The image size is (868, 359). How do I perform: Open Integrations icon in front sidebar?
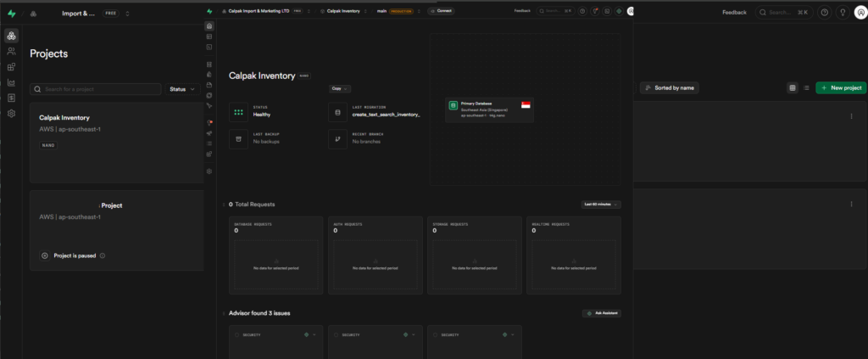pyautogui.click(x=209, y=154)
